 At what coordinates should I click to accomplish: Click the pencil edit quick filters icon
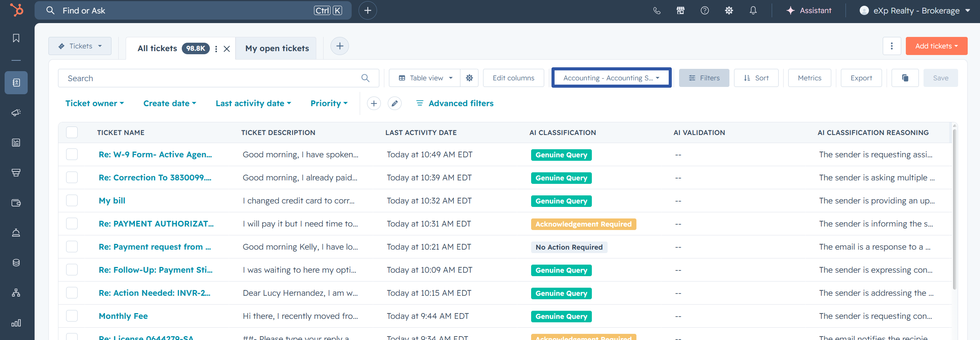[395, 103]
